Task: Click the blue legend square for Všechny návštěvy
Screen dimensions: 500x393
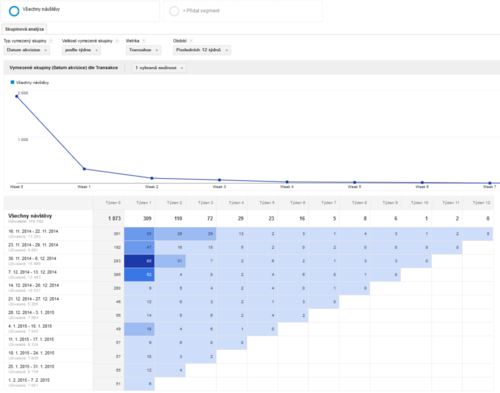Action: 12,82
